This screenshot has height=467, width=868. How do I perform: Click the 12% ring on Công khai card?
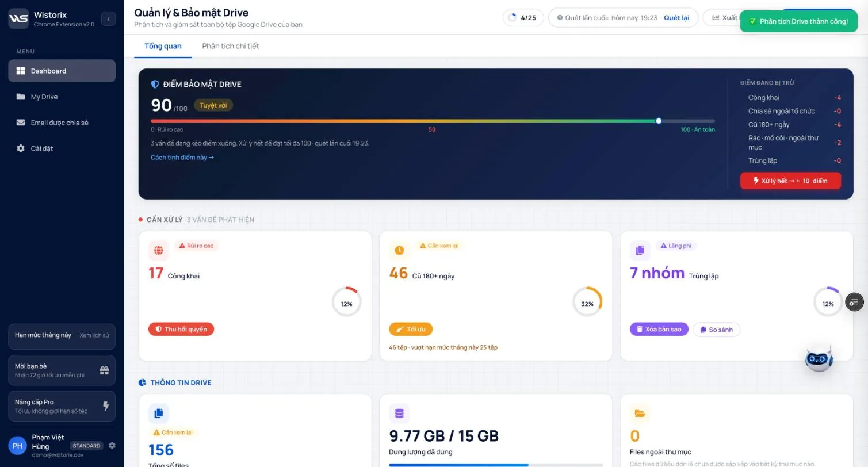[346, 302]
